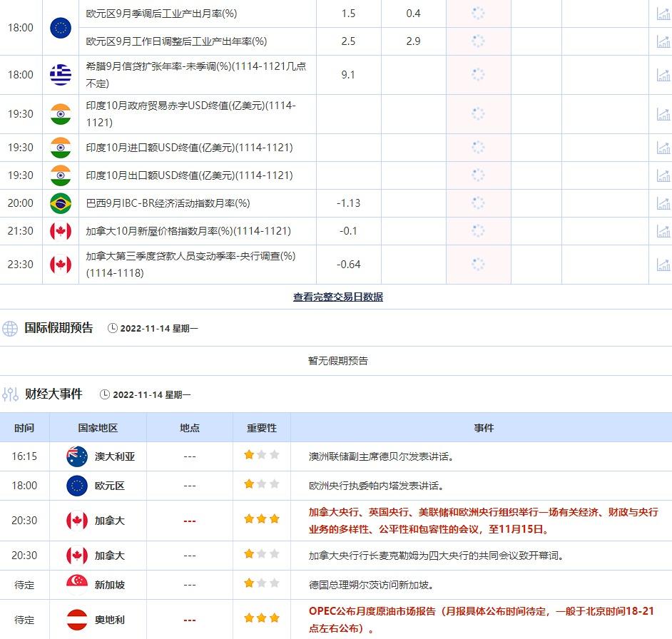The image size is (672, 639).
Task: Click the Greece flag icon
Action: point(61,75)
